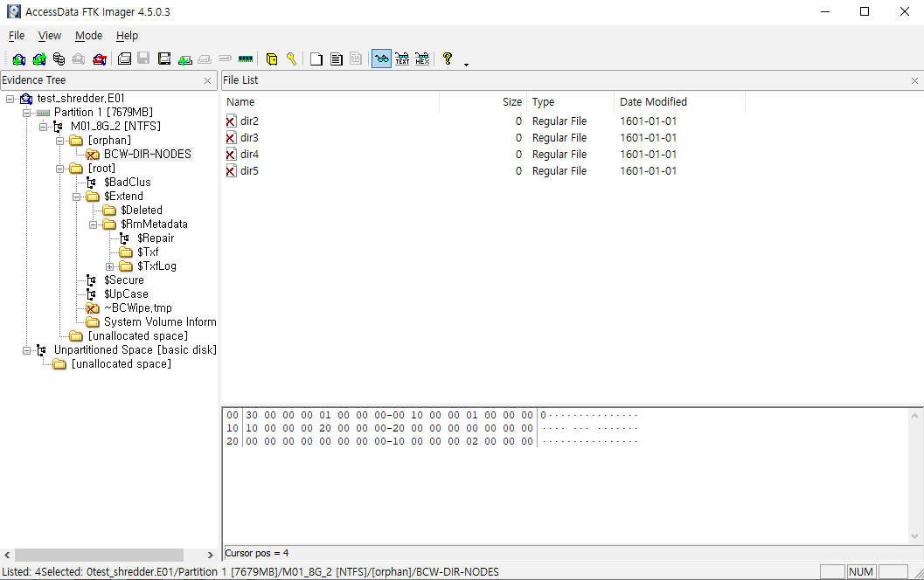Sort file list by Type column
The width and height of the screenshot is (924, 580).
pos(570,102)
